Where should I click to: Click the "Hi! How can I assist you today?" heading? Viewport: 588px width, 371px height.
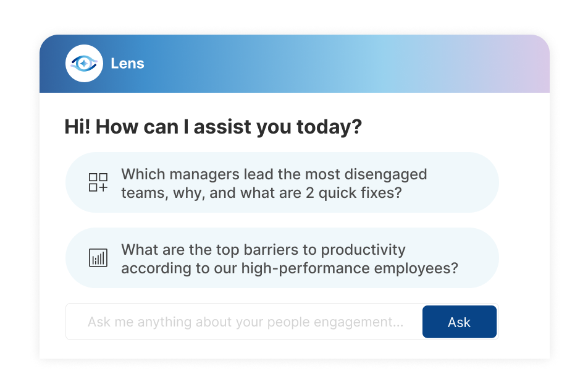point(213,127)
